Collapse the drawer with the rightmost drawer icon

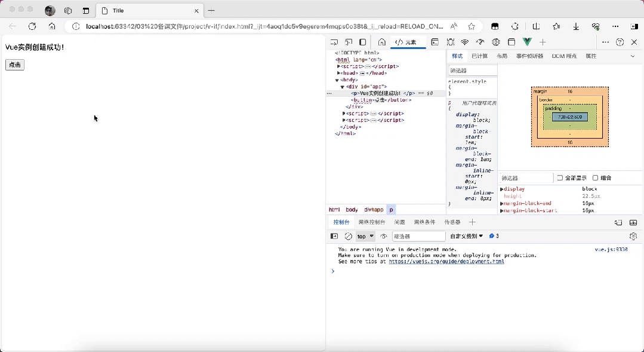(x=633, y=222)
